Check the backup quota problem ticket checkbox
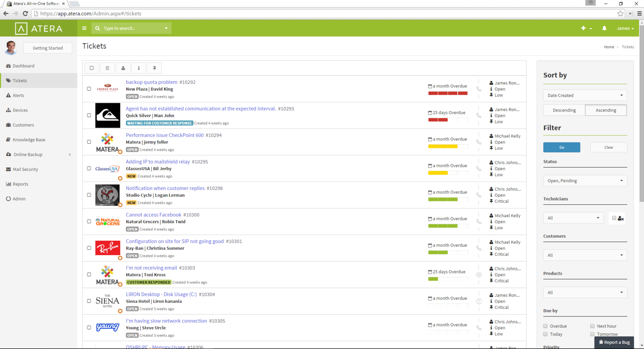Screen dimensions: 644x349 89,89
